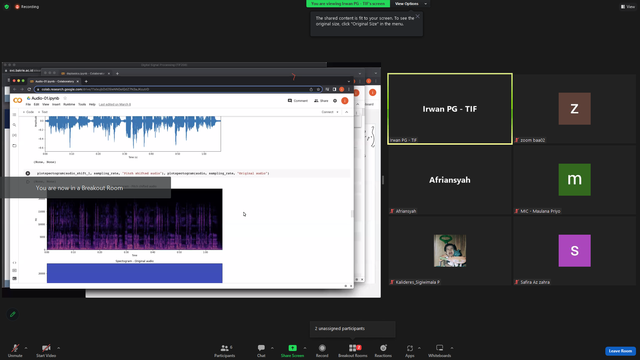Start Video from the Zoom toolbar
This screenshot has width=640, height=360.
46,350
